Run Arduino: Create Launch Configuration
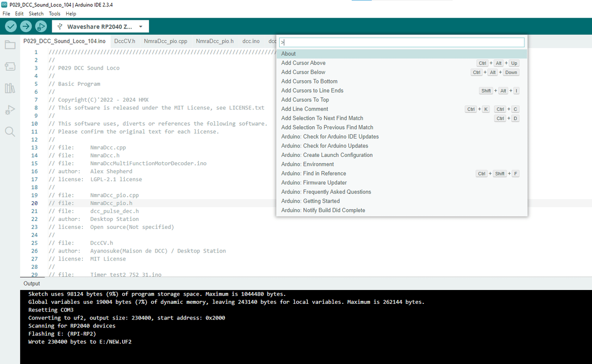The image size is (592, 364). click(x=402, y=155)
